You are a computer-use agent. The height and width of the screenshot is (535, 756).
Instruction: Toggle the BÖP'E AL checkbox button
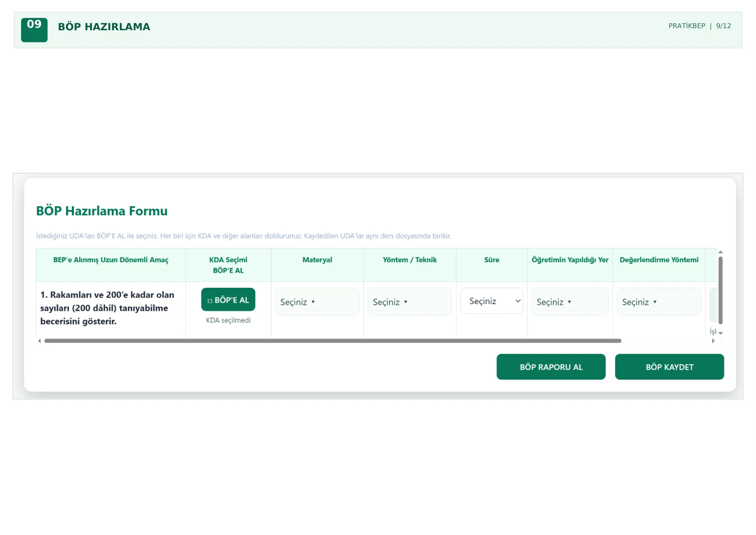click(x=228, y=300)
